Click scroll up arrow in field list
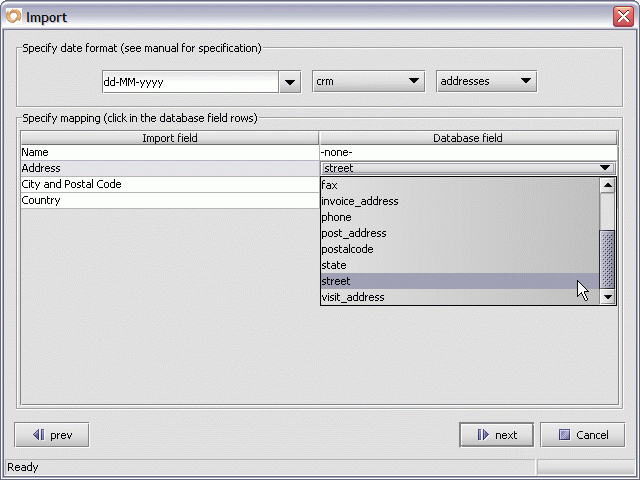 607,185
